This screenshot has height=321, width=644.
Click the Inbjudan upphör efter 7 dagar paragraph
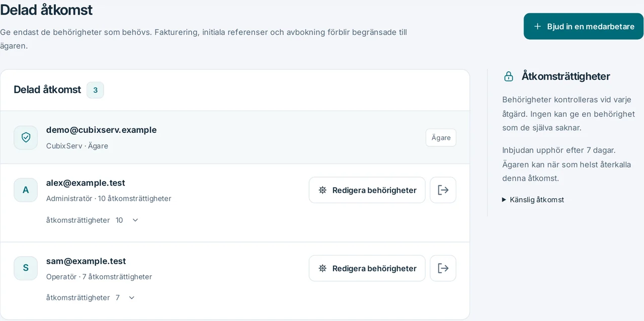point(567,164)
